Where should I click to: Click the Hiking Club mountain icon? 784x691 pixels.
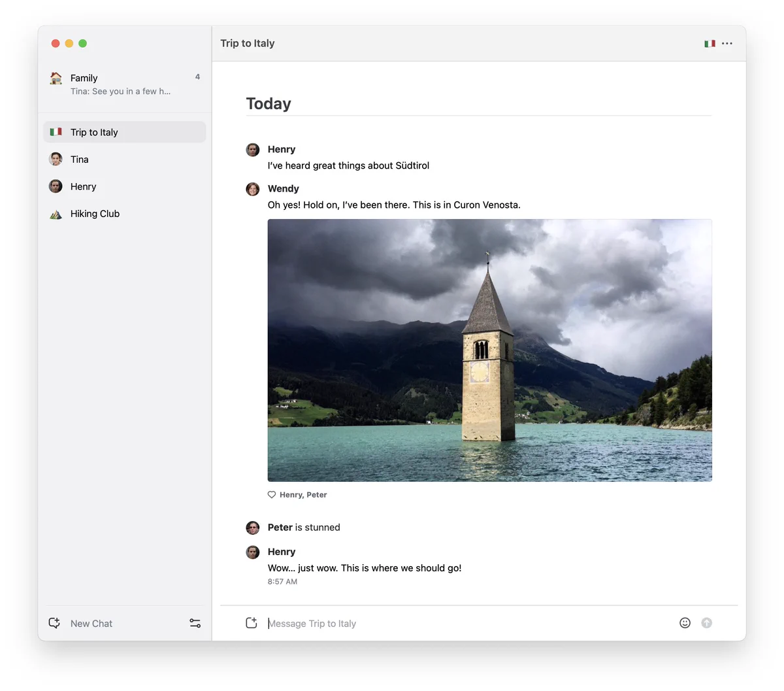coord(56,214)
